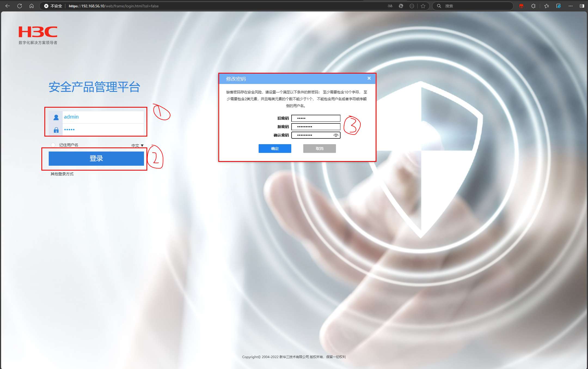Add page to favorites star icon
The image size is (588, 369).
tap(423, 6)
